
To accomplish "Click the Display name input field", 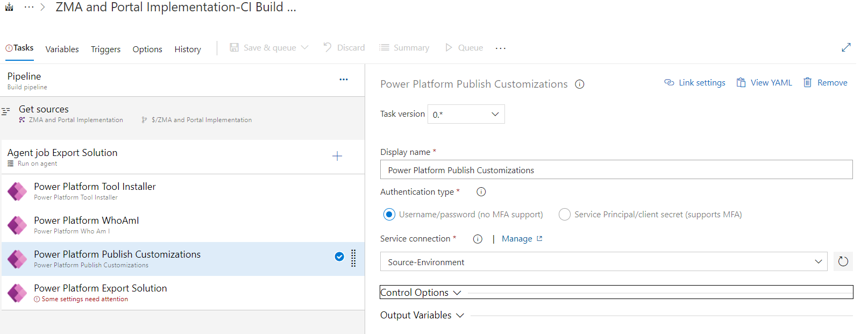I will click(x=616, y=170).
